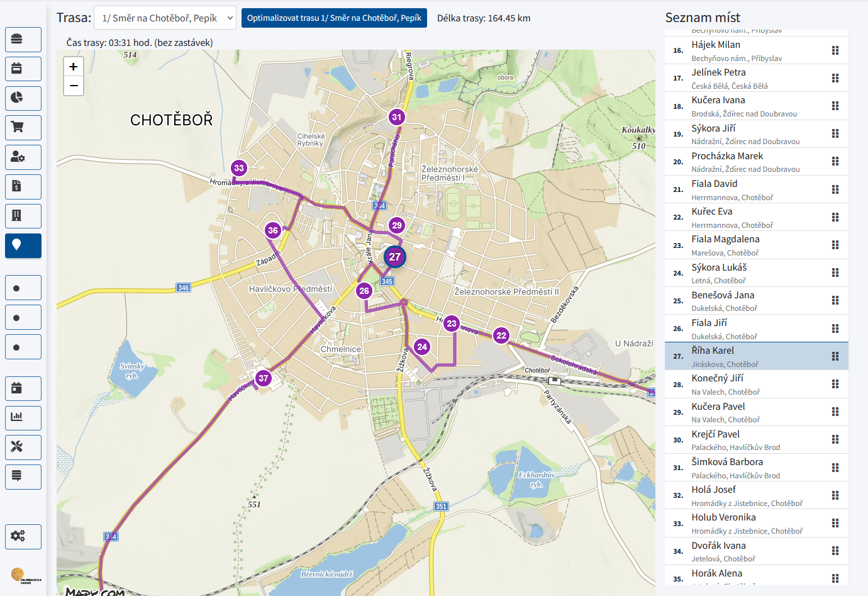Open the Trasa route dropdown
The image size is (868, 596).
coord(165,18)
